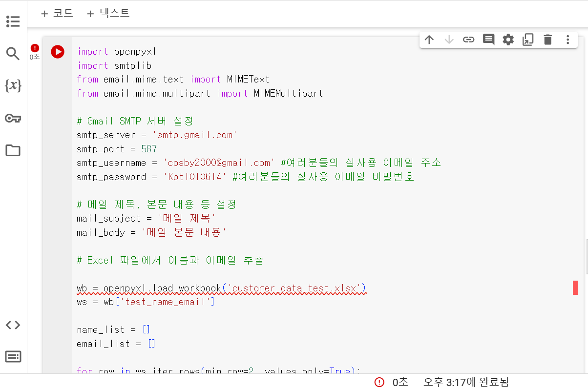The height and width of the screenshot is (389, 588).
Task: Click the '# Excel 파일에서 이름과 이메일 추출' comment
Action: click(x=170, y=261)
